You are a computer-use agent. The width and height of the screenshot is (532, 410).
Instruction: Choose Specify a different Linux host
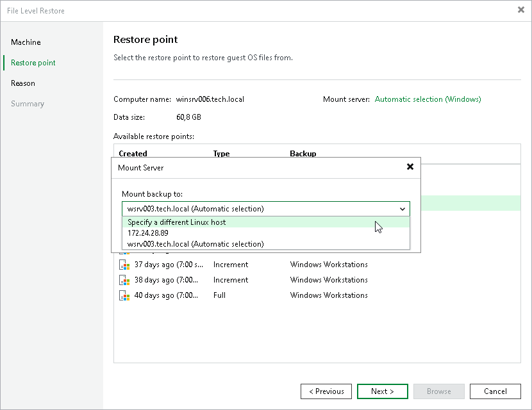pyautogui.click(x=265, y=222)
